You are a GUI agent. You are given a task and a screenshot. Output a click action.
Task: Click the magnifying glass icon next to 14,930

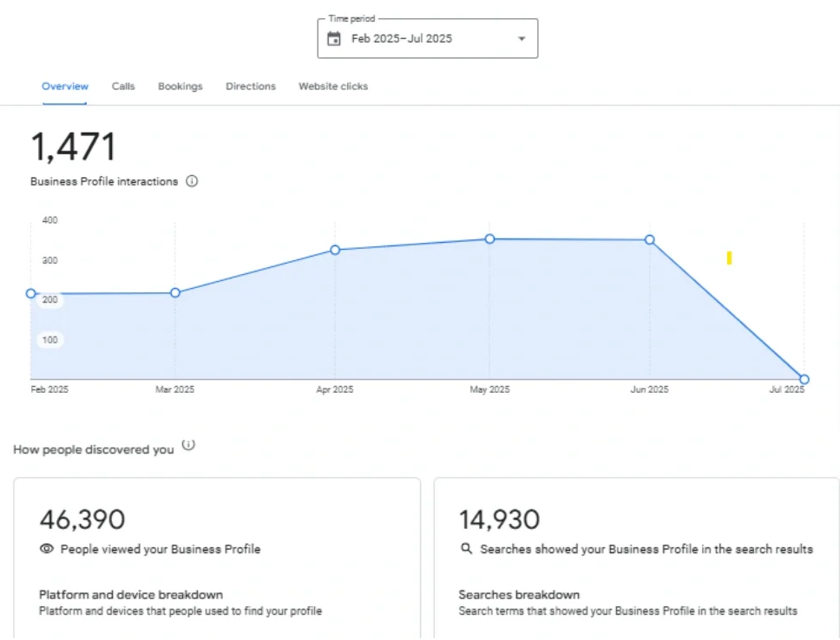point(466,548)
